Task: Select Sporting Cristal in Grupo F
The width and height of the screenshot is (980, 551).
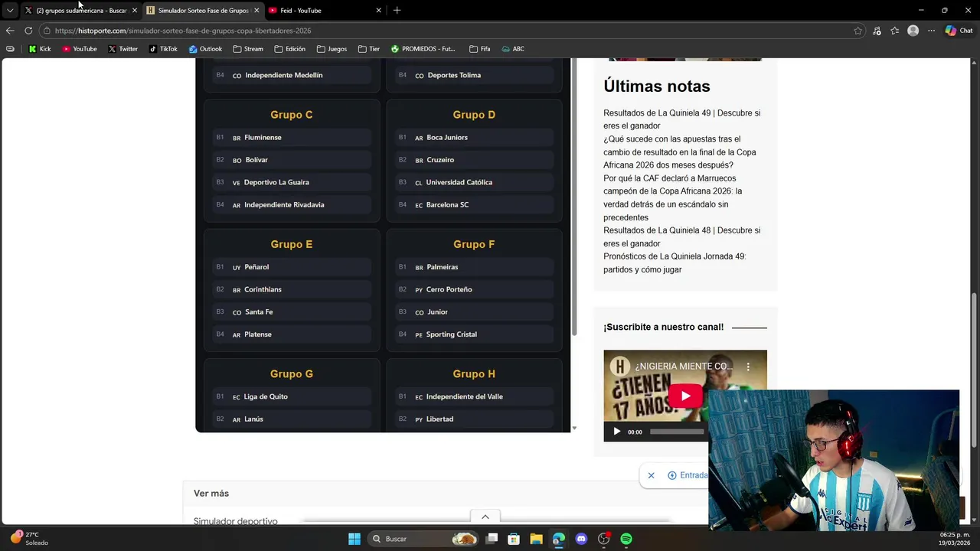Action: pos(474,334)
